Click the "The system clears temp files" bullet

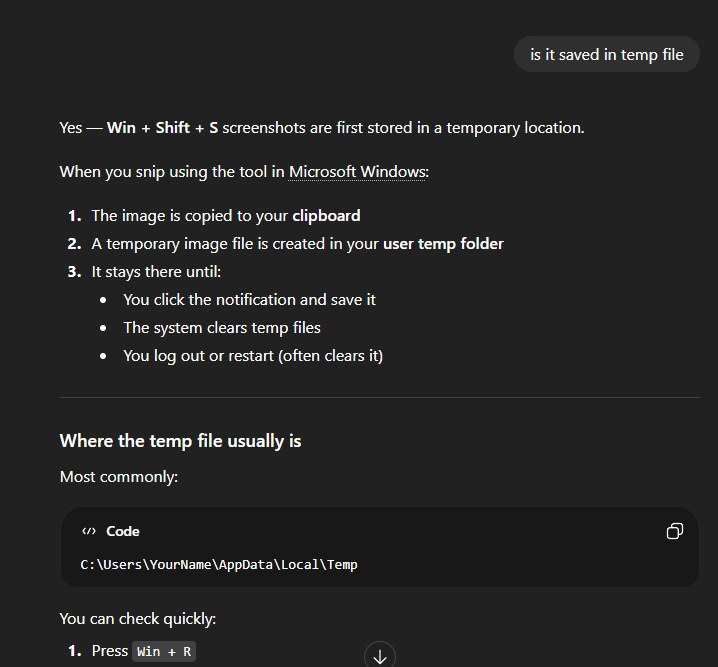coord(221,327)
